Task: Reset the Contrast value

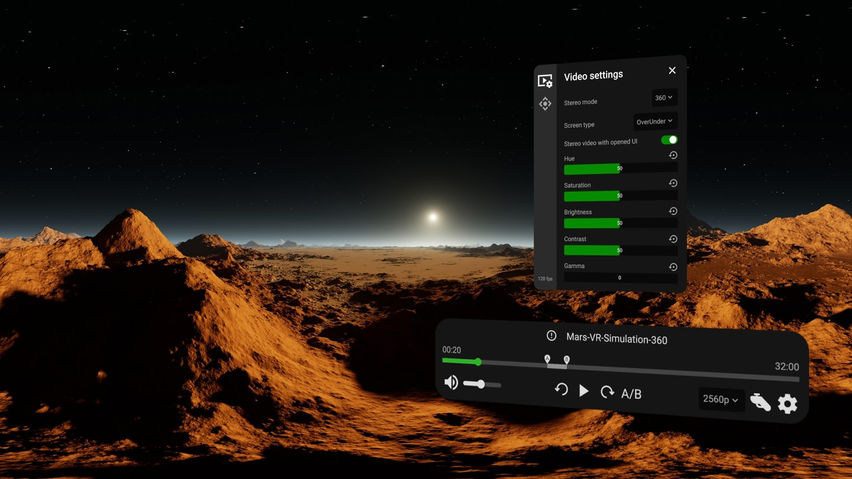Action: point(673,238)
